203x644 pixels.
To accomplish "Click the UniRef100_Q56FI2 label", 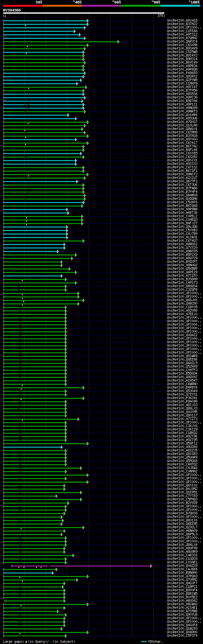I will point(182,444).
